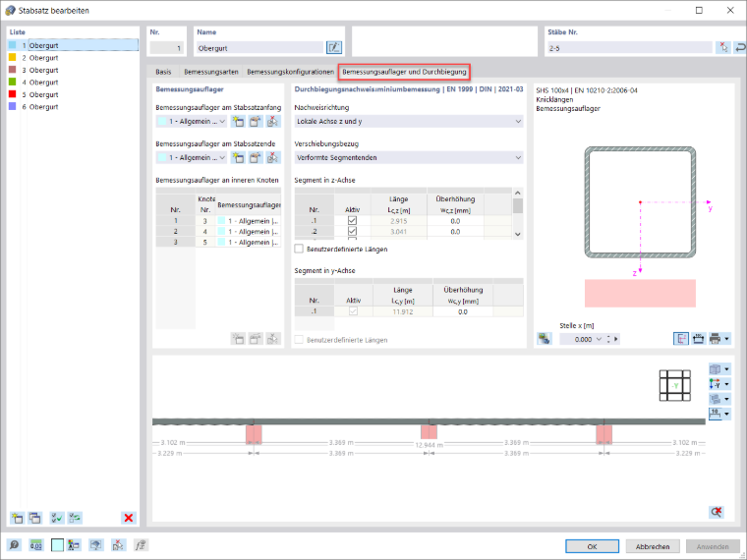Click red color swatch of 5 Obergurt
747x560 pixels.
click(x=13, y=94)
